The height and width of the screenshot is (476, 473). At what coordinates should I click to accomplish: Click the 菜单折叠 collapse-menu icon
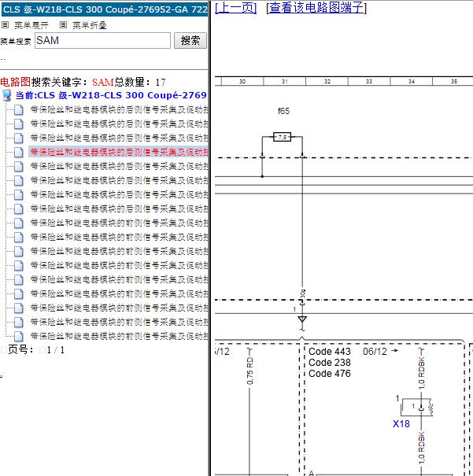click(63, 25)
